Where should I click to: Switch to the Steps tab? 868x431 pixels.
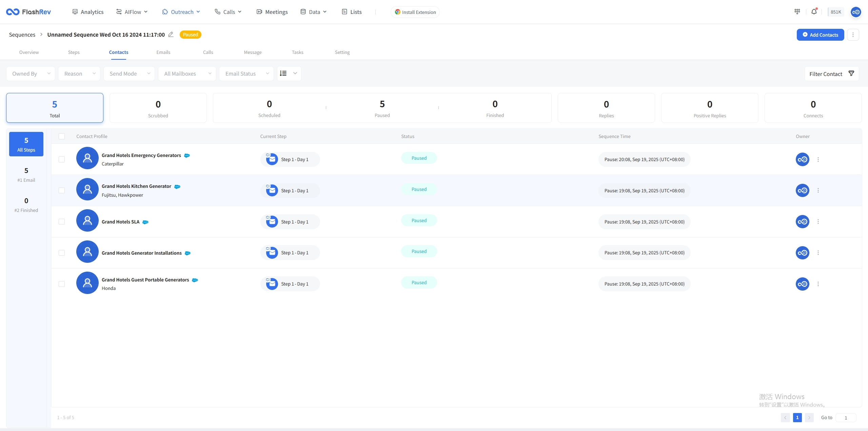click(x=74, y=52)
